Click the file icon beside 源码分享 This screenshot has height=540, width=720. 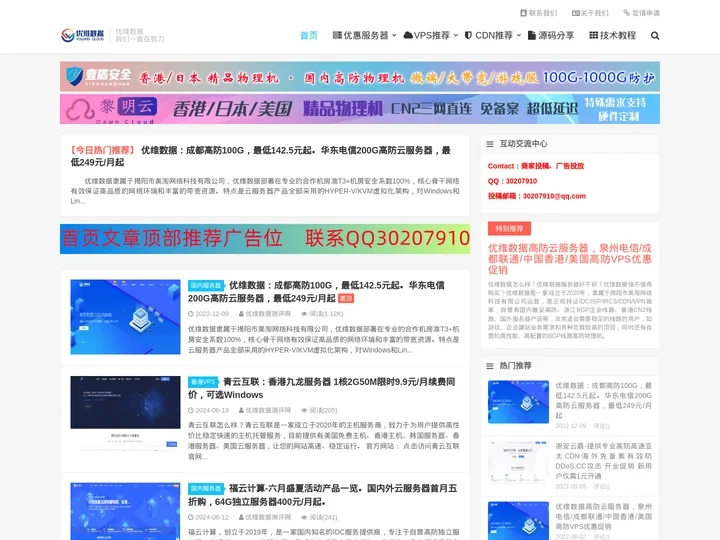point(531,35)
